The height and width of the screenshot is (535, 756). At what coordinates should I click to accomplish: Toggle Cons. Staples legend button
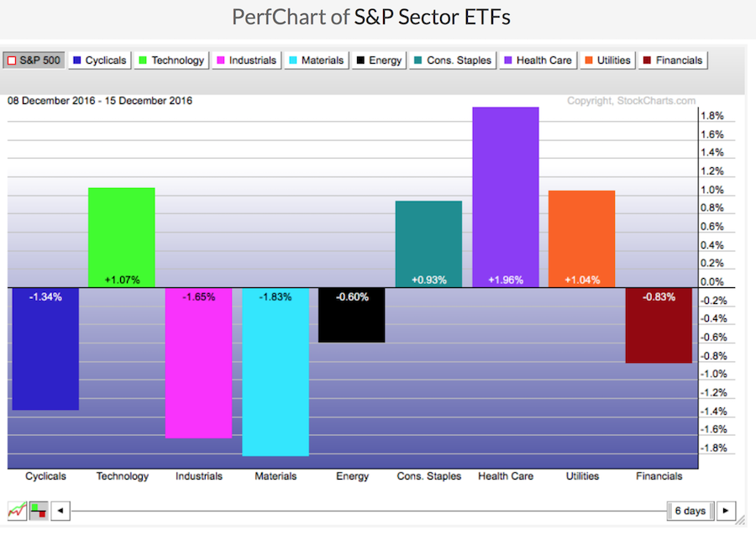(452, 60)
